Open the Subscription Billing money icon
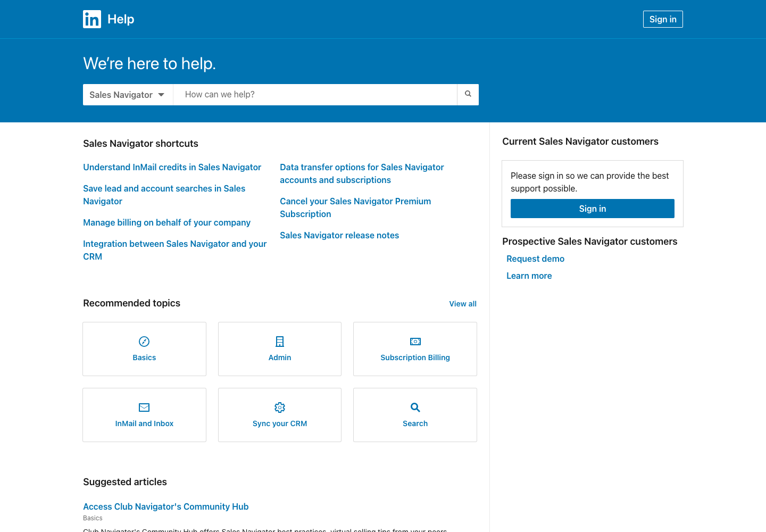 pos(415,342)
